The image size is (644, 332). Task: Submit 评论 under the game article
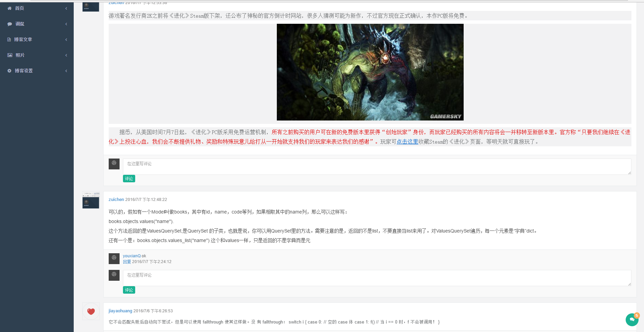tap(129, 179)
